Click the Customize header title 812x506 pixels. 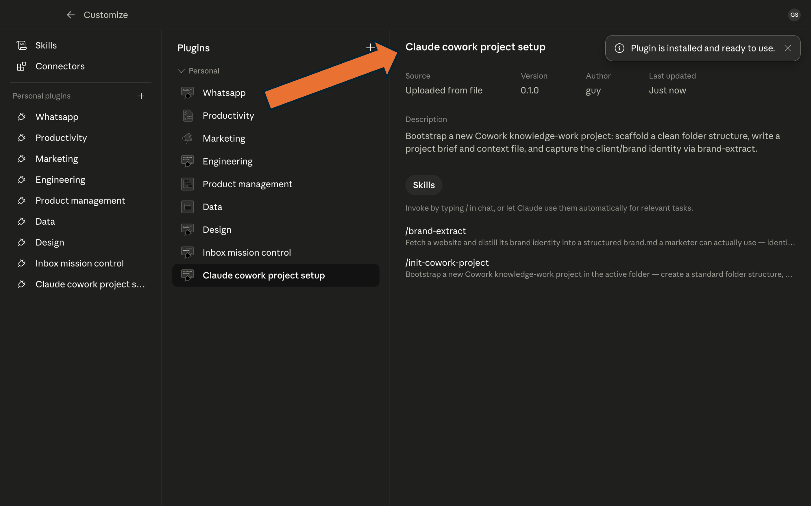click(x=106, y=15)
